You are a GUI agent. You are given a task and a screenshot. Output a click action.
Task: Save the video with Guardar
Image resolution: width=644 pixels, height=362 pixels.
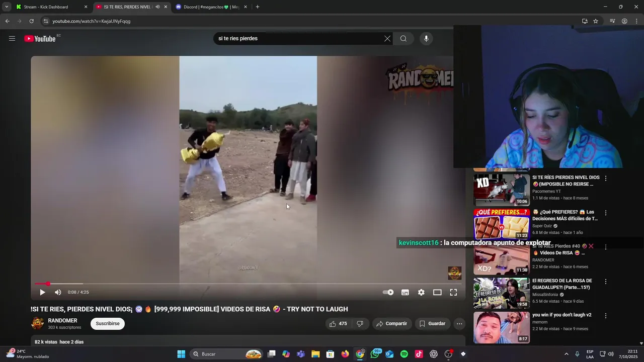tap(432, 324)
